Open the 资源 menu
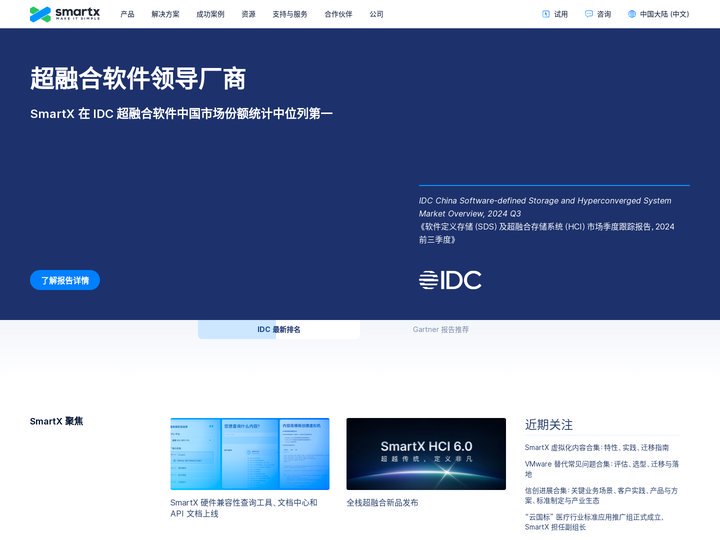 coord(248,14)
